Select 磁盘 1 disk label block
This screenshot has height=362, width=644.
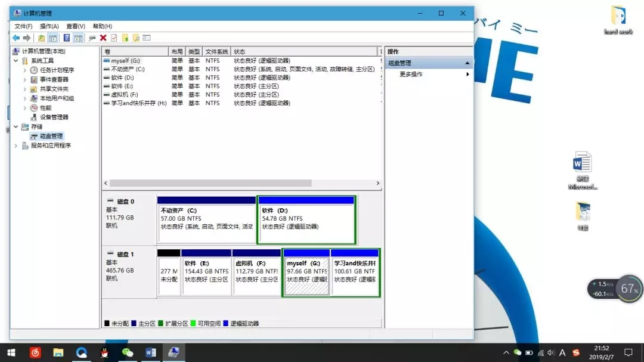click(x=129, y=272)
